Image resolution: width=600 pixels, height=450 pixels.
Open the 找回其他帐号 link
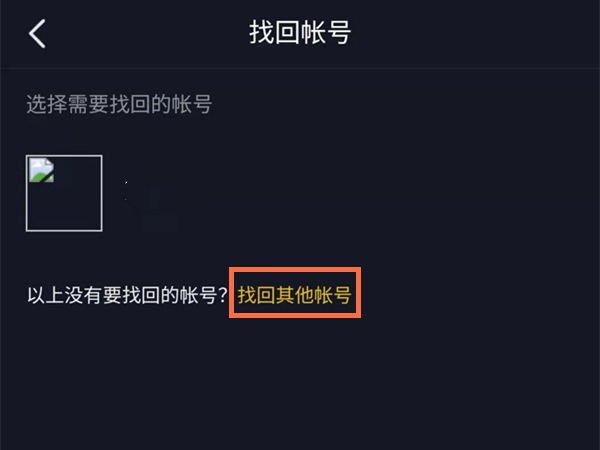tap(294, 295)
